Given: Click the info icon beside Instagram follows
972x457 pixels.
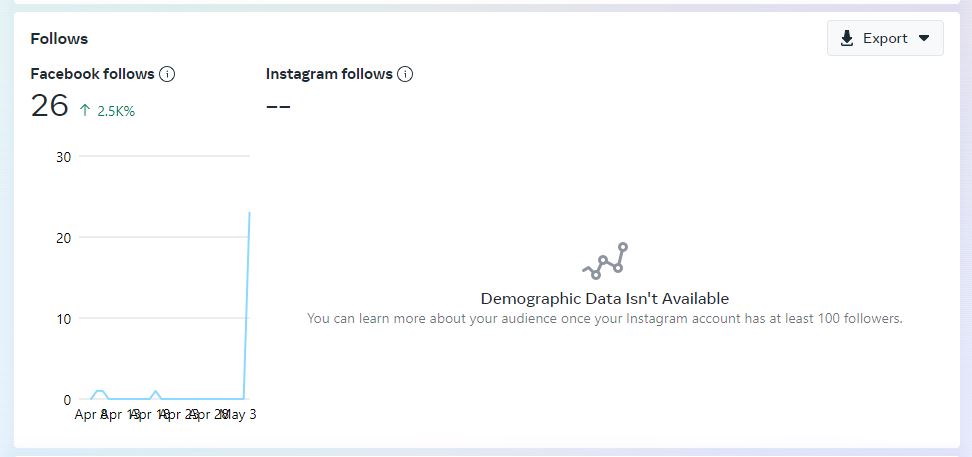Looking at the screenshot, I should (405, 74).
